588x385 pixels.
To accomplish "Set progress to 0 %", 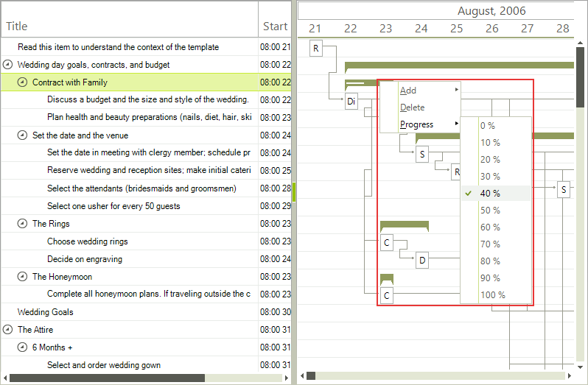I will pyautogui.click(x=495, y=125).
